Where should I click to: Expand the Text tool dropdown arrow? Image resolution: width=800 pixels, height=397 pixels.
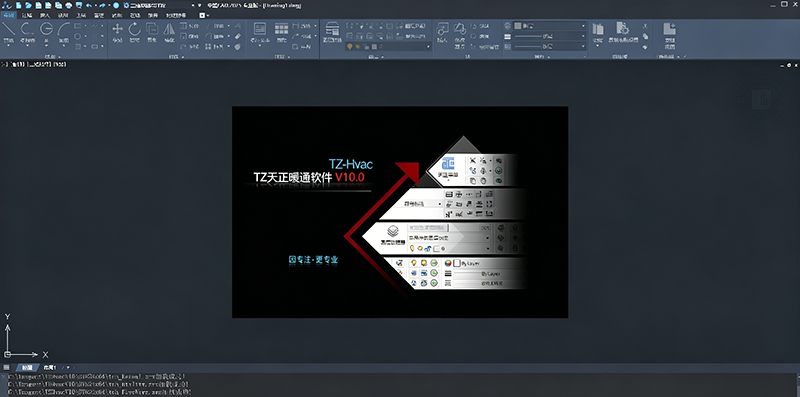click(x=260, y=45)
